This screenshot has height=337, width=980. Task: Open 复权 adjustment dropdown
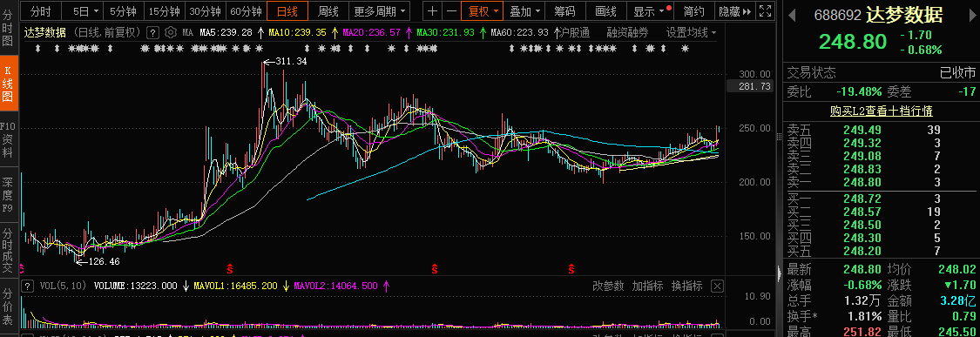pyautogui.click(x=483, y=10)
